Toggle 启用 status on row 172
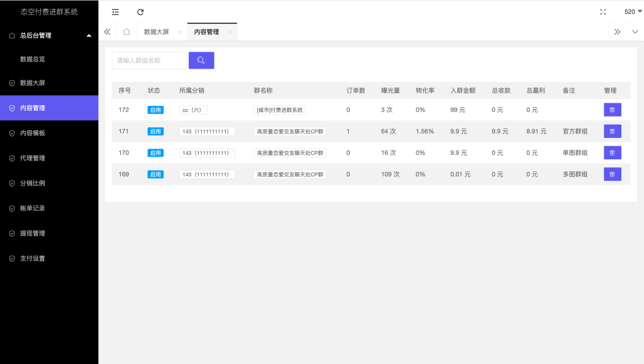Image resolution: width=644 pixels, height=364 pixels. 155,110
